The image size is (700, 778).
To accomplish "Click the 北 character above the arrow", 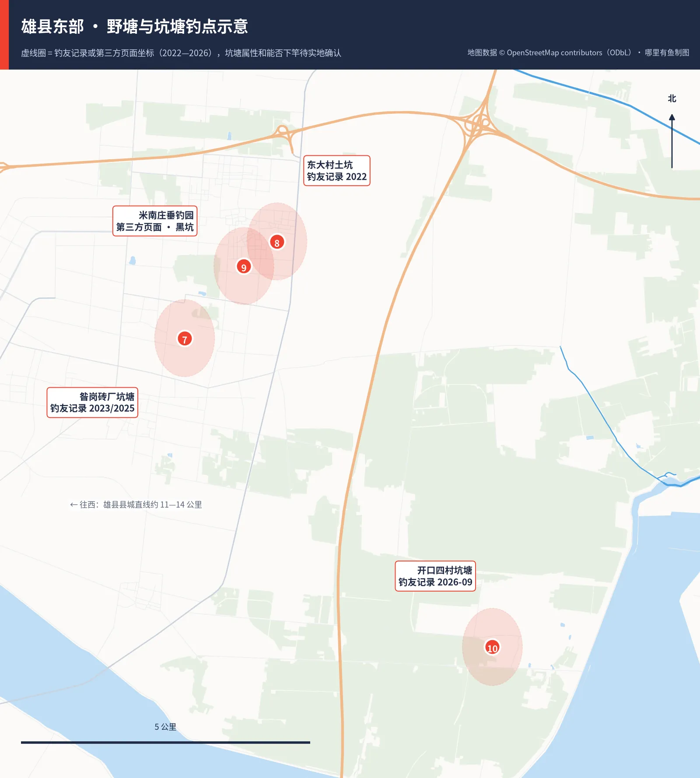I will pyautogui.click(x=672, y=98).
